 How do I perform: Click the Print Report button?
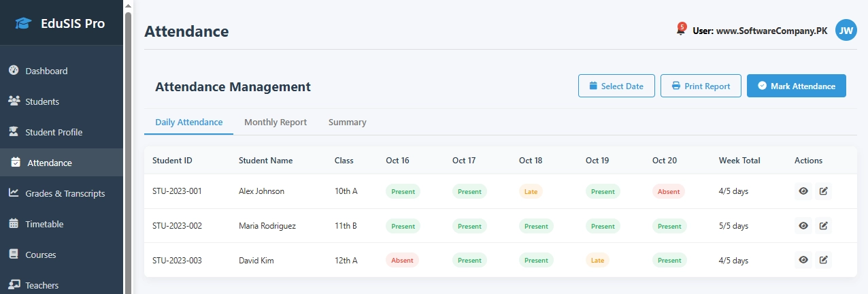pos(701,86)
